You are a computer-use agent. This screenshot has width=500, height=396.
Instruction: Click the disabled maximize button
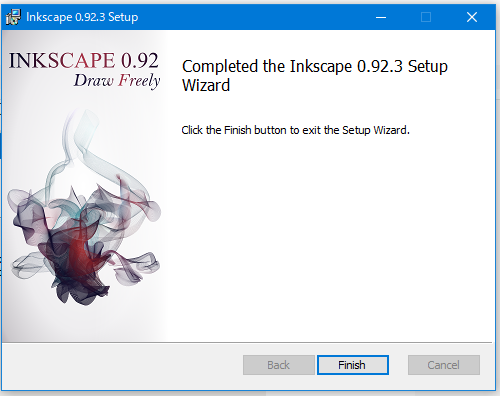pos(426,17)
